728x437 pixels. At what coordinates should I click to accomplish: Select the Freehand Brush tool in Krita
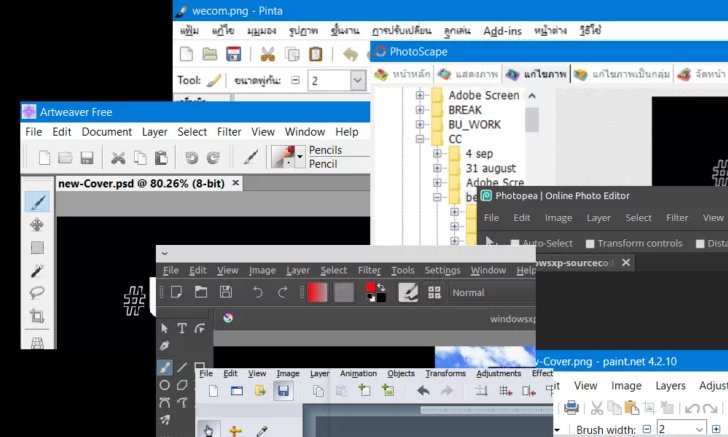(x=164, y=367)
